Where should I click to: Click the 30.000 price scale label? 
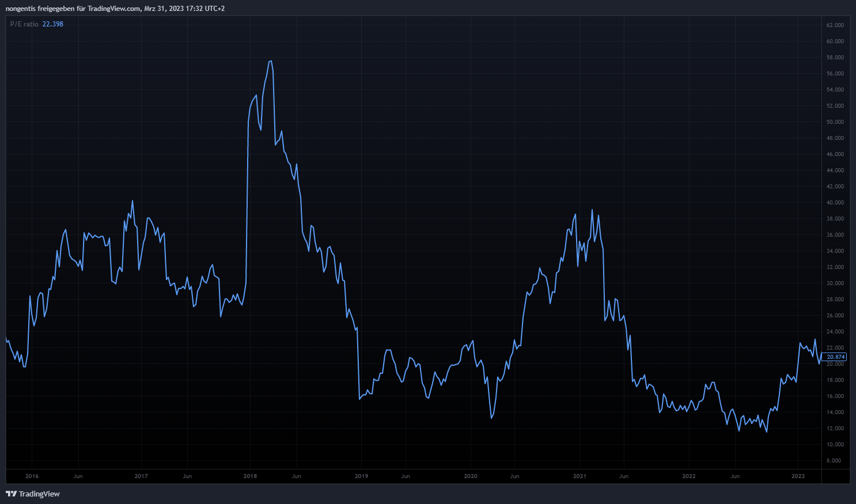coord(835,283)
